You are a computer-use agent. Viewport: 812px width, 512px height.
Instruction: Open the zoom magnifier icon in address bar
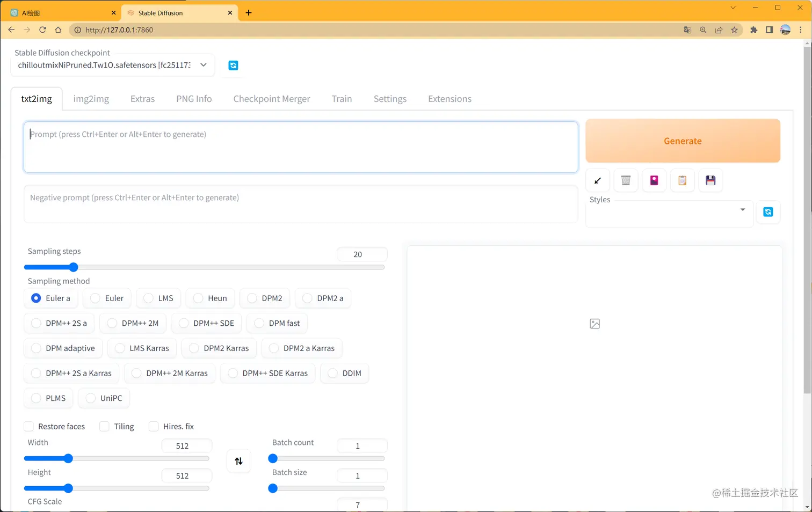click(703, 30)
